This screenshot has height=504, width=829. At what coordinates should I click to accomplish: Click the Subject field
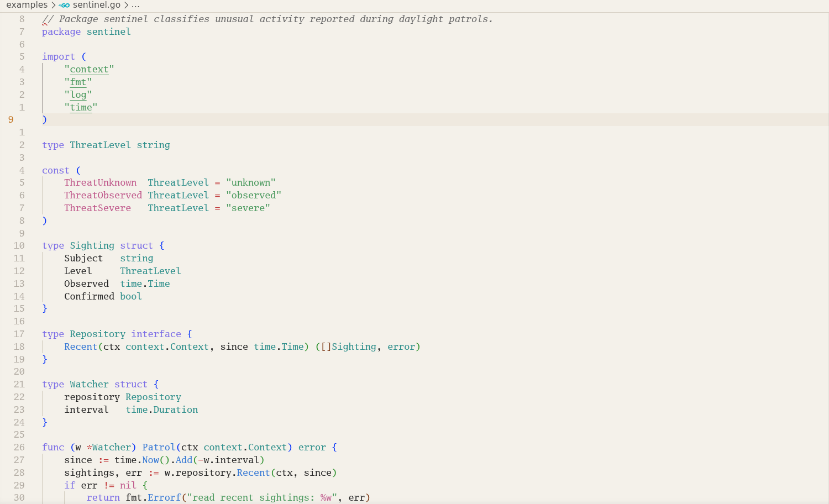click(x=83, y=258)
